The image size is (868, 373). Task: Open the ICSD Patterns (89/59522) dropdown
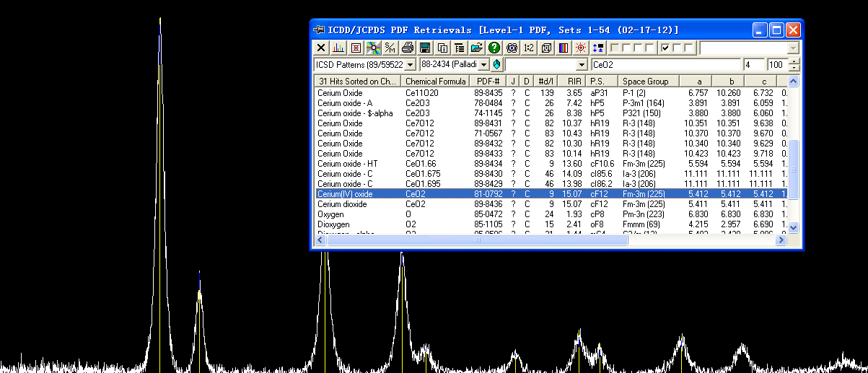(411, 65)
